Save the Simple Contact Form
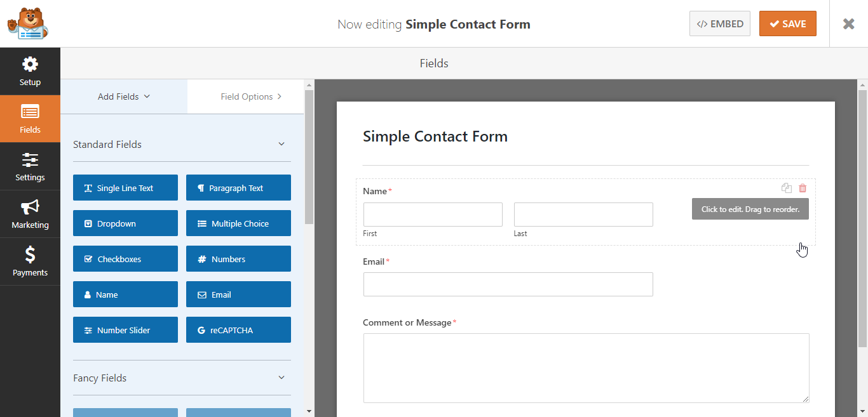868x417 pixels. [x=788, y=23]
